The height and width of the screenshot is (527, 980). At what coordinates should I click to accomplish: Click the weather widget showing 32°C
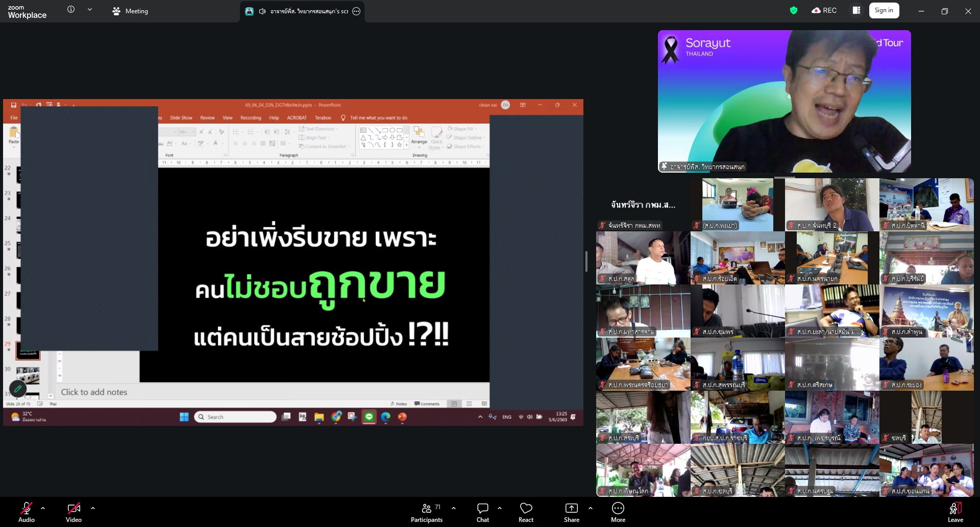click(28, 417)
